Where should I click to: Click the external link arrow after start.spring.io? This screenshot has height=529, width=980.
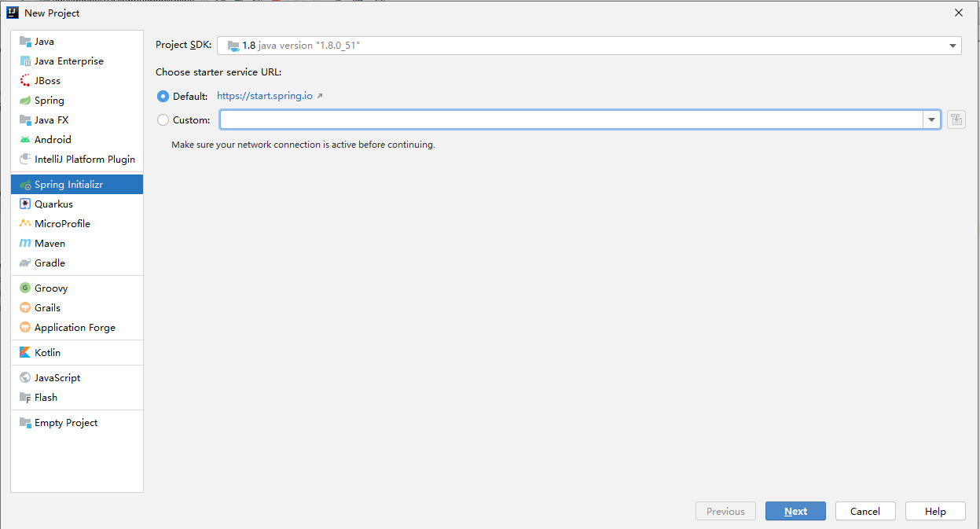(320, 96)
